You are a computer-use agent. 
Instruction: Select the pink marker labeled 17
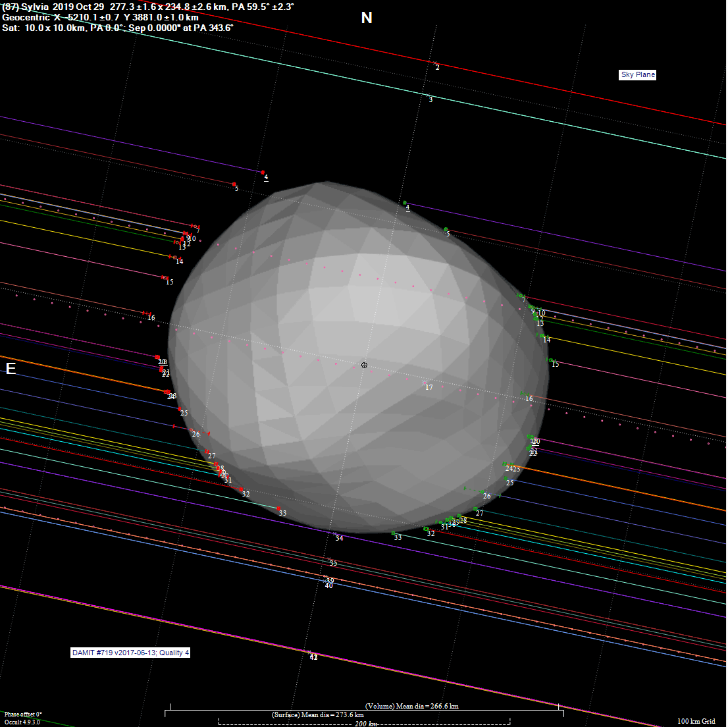pos(425,383)
